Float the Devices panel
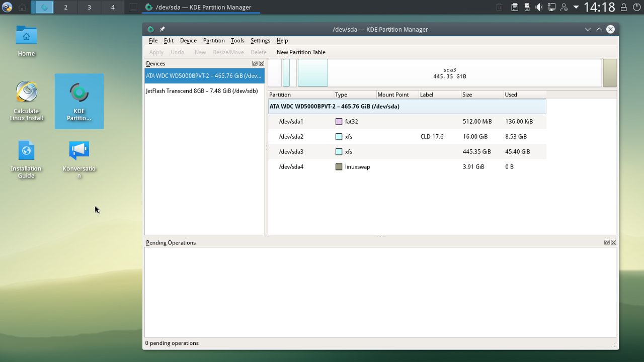The image size is (644, 362). tap(255, 63)
